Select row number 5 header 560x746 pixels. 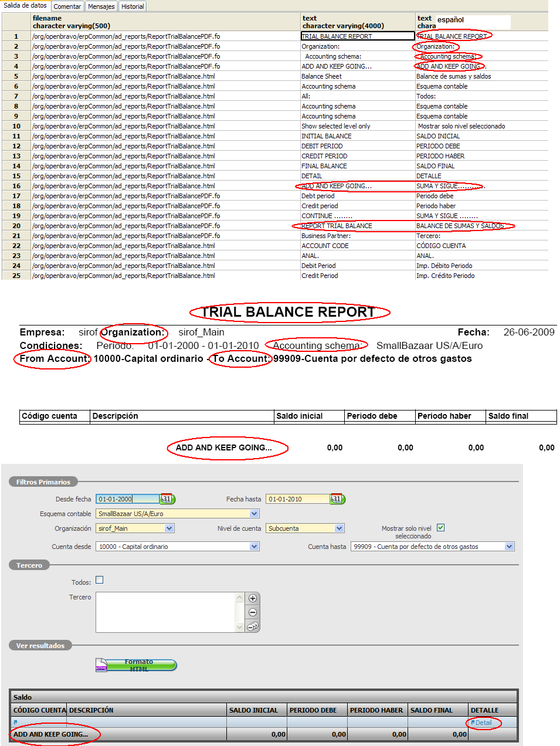(x=16, y=76)
